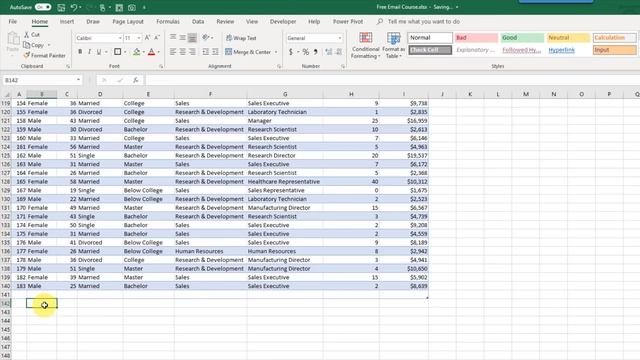
Task: Click the Merge & Center button
Action: pyautogui.click(x=248, y=52)
